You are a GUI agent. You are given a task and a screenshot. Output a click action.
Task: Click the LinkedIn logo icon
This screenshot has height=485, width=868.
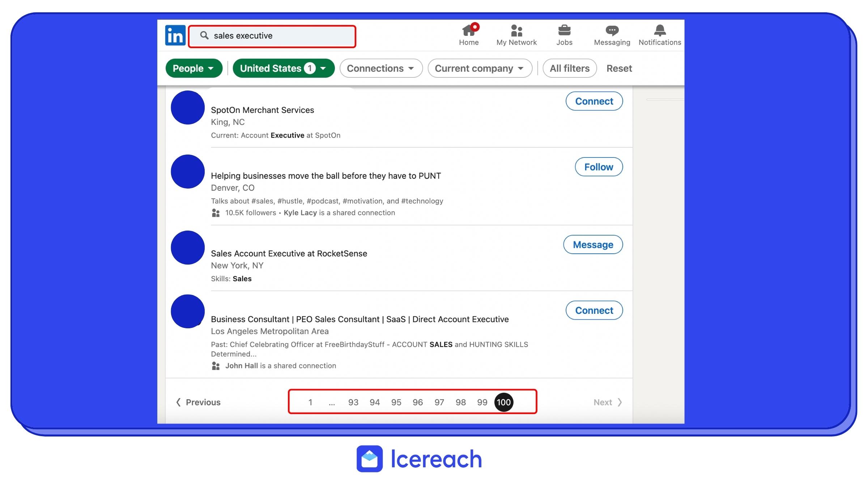point(175,35)
